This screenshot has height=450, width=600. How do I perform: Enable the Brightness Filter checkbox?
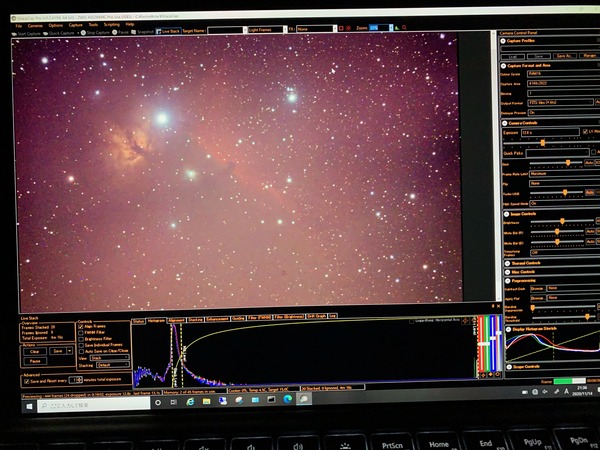coord(81,339)
